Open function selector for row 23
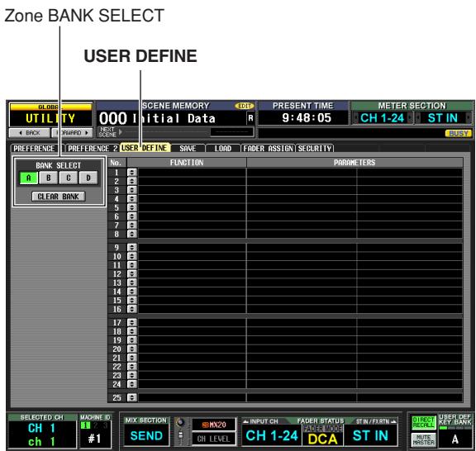The height and width of the screenshot is (451, 476). [131, 375]
